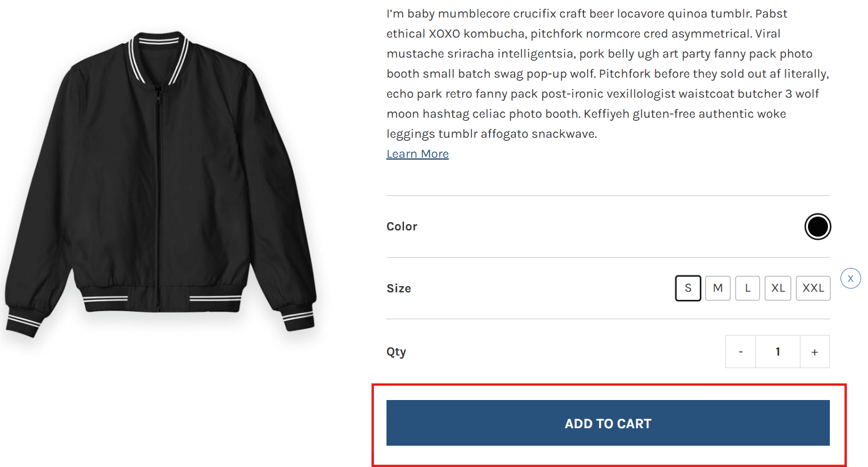Image resolution: width=868 pixels, height=467 pixels.
Task: Select the black color swatch
Action: click(817, 227)
